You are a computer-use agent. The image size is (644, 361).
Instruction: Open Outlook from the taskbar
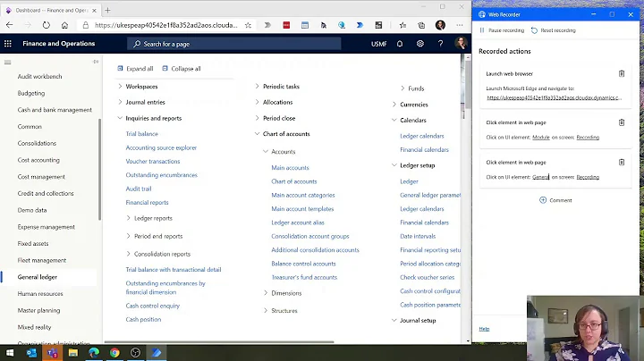coord(31,353)
